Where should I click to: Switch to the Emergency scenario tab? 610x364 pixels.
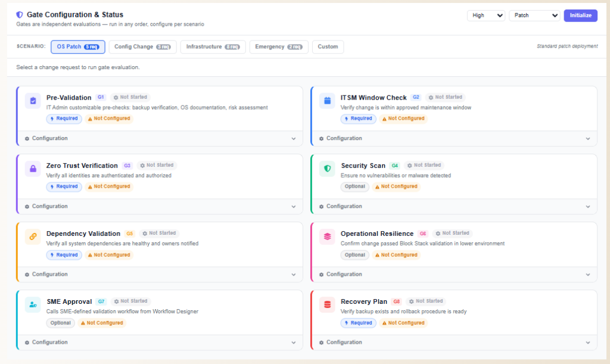pyautogui.click(x=278, y=47)
